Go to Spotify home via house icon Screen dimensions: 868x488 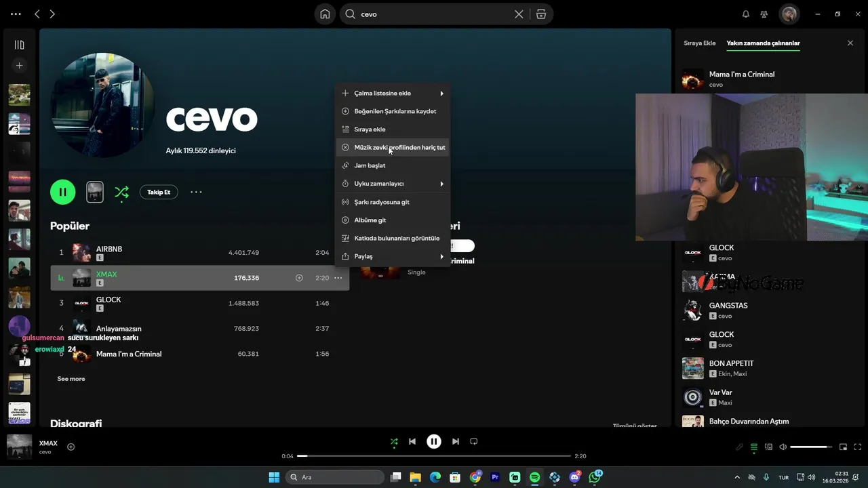[x=325, y=14]
